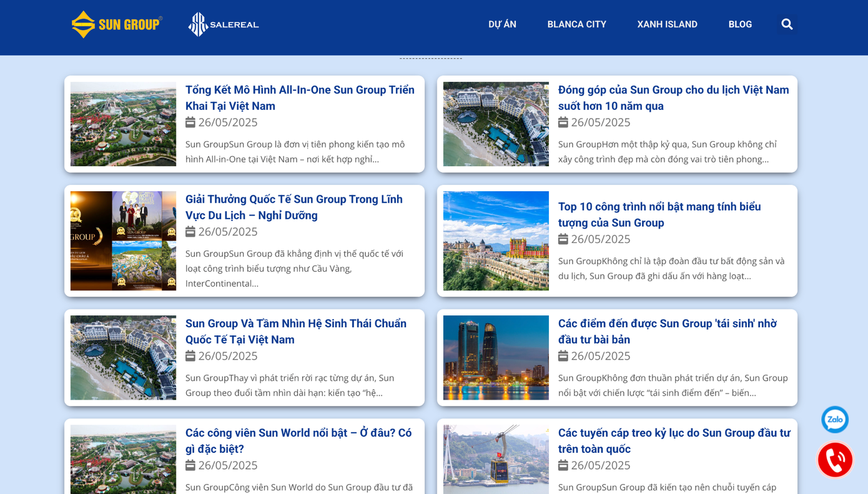Click the awards collage thumbnail
The height and width of the screenshot is (494, 868).
point(123,241)
